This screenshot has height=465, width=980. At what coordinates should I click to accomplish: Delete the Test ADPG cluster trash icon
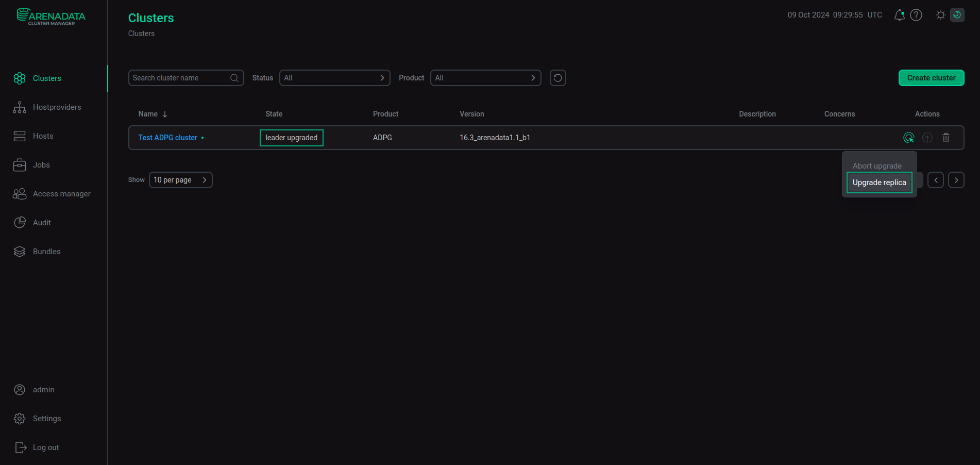point(946,138)
